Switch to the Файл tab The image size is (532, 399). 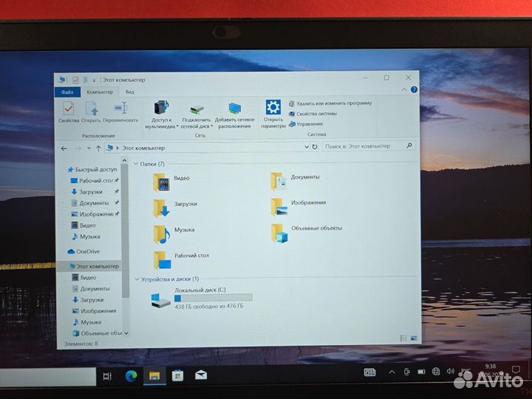pos(67,92)
